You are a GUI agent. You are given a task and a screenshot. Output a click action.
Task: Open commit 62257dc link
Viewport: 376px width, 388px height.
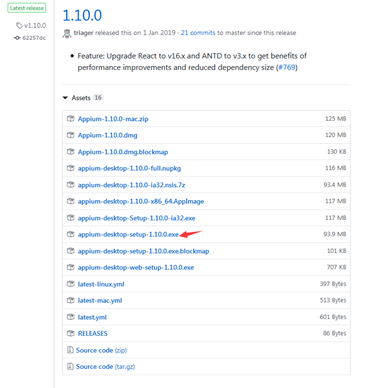(x=34, y=38)
